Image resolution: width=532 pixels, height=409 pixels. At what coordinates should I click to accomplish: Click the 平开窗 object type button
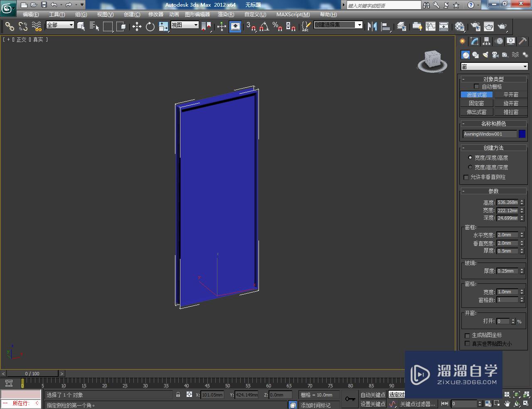coord(511,95)
